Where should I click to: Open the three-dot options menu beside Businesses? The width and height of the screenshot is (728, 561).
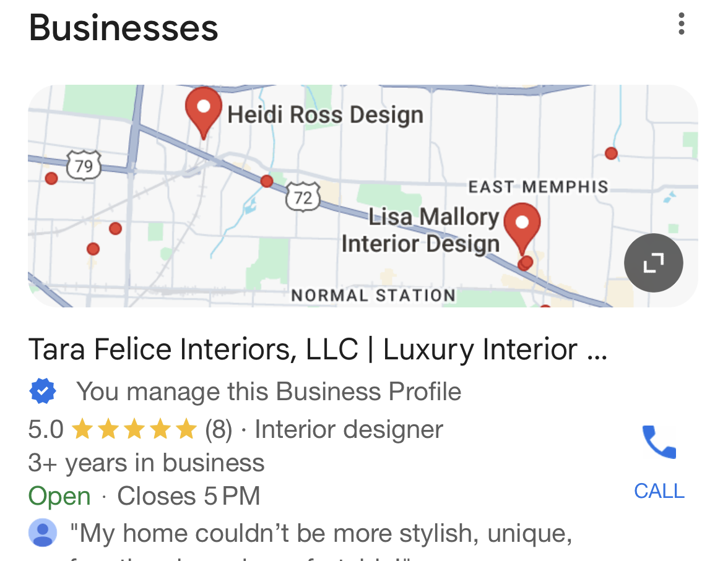point(681,24)
